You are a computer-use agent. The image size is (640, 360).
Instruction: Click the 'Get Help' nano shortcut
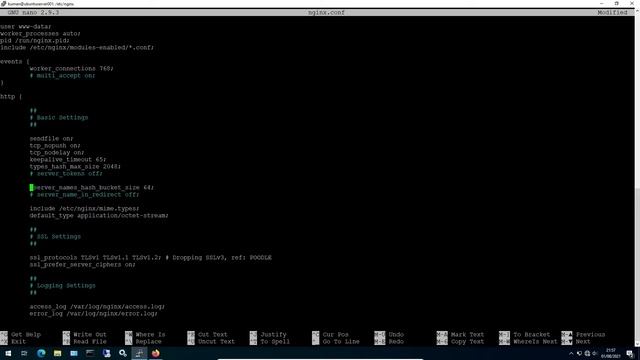click(x=26, y=334)
